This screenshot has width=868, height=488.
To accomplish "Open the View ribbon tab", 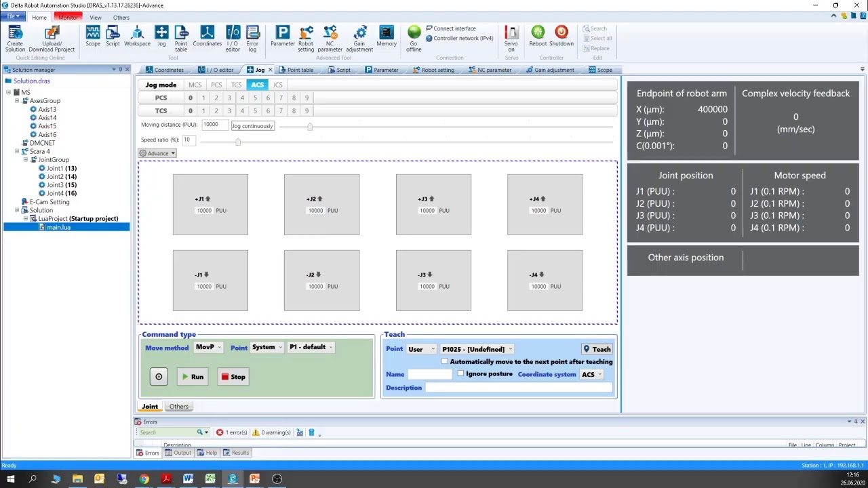I will (96, 18).
